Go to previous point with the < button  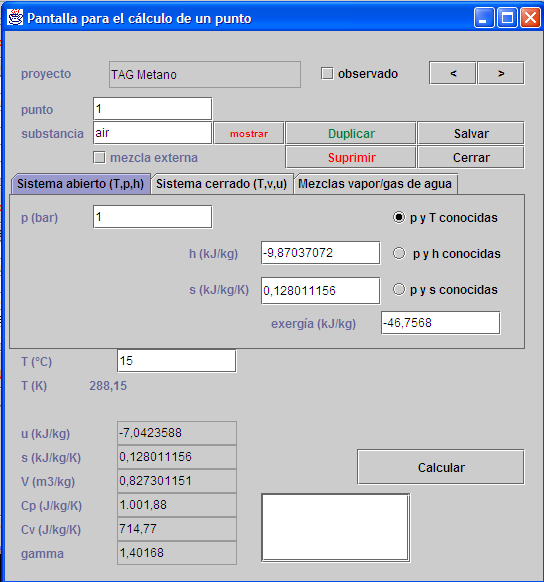(x=453, y=73)
